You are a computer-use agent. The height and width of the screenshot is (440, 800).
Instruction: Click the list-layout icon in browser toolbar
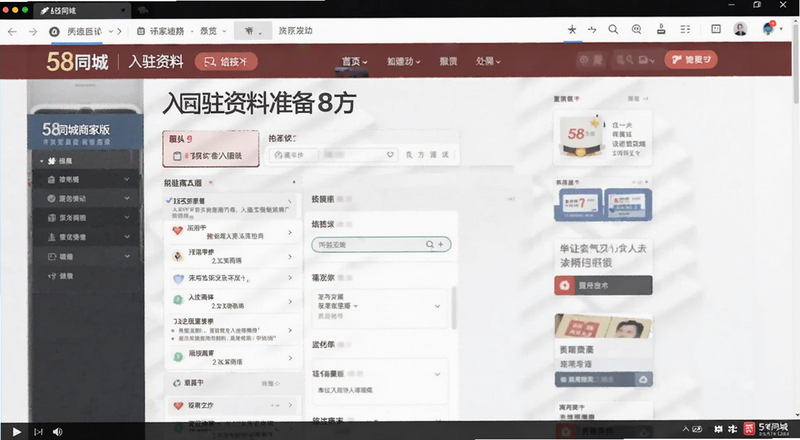(x=685, y=30)
